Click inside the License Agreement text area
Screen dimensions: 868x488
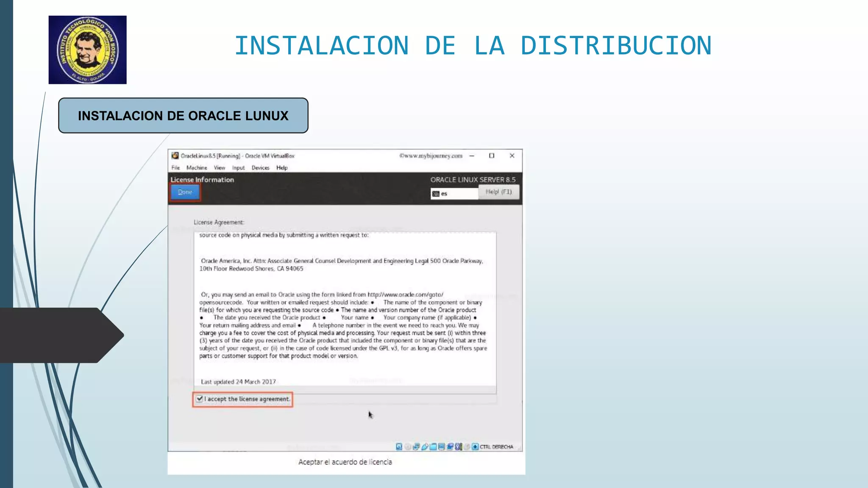[345, 313]
